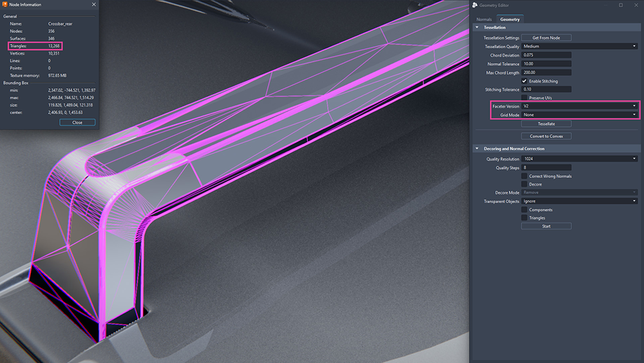The height and width of the screenshot is (363, 644).
Task: Close the Geometry Editor window
Action: tap(636, 5)
